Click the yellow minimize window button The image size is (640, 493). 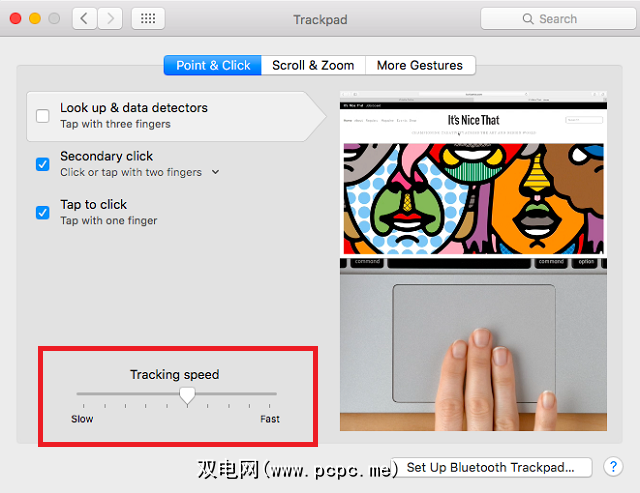[x=35, y=19]
